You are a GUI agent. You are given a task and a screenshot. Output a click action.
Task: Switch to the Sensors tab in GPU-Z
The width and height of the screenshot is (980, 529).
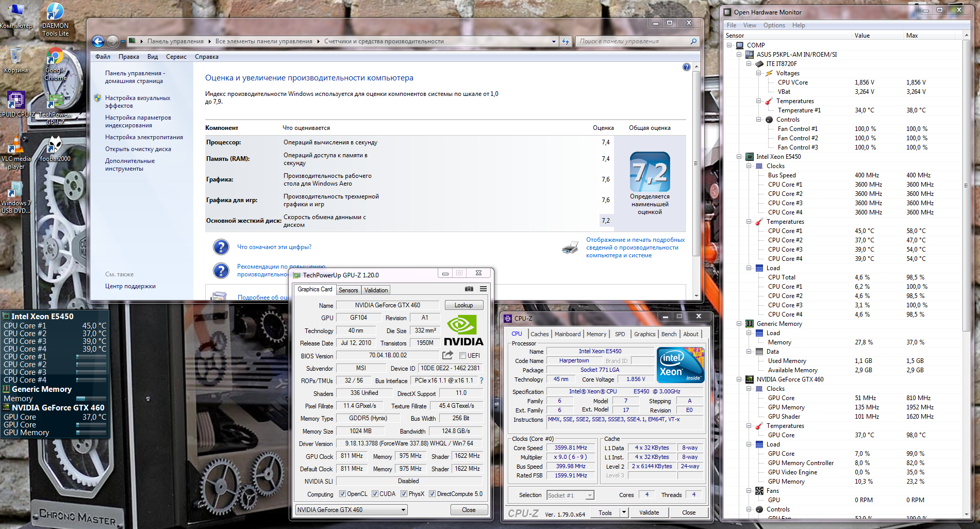point(348,290)
